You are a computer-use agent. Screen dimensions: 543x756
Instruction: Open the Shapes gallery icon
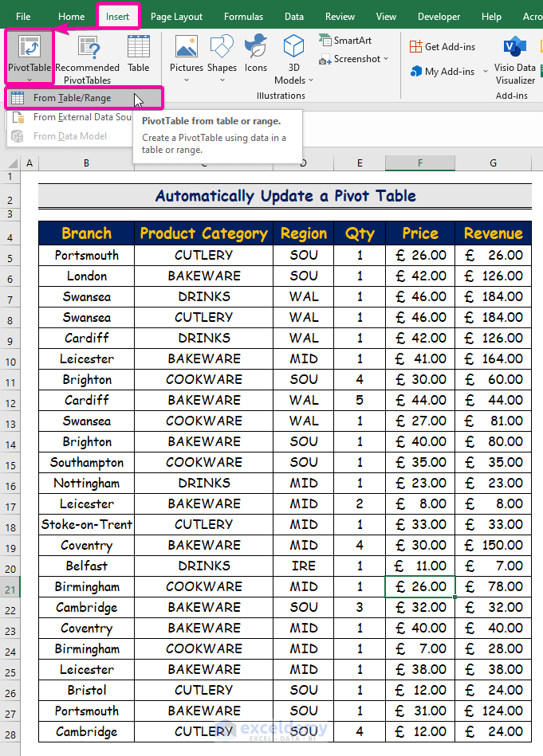click(222, 47)
